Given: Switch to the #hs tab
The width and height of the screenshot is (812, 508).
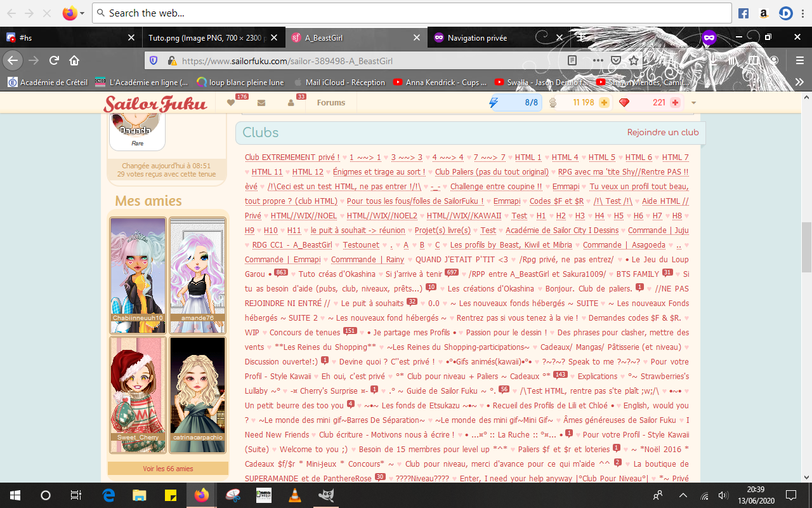Looking at the screenshot, I should [x=70, y=37].
